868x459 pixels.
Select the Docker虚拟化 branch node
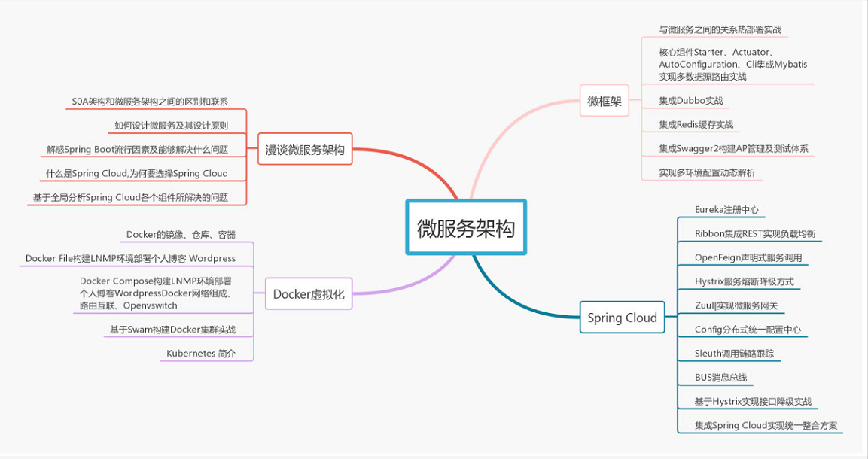(309, 294)
